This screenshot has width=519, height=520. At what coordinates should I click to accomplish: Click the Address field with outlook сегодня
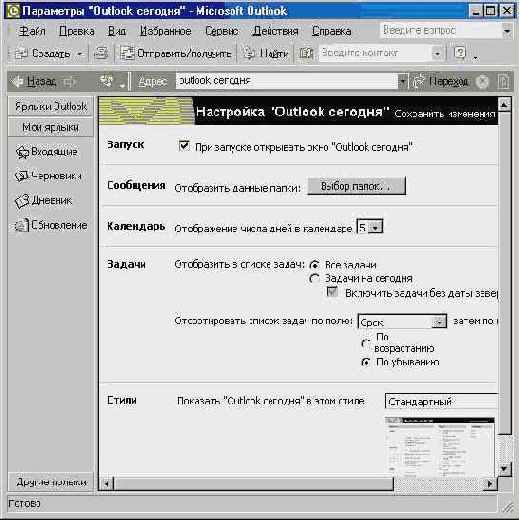pyautogui.click(x=287, y=81)
